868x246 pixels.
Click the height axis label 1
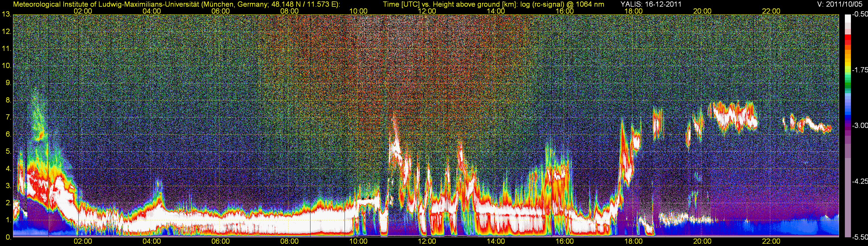coord(8,220)
